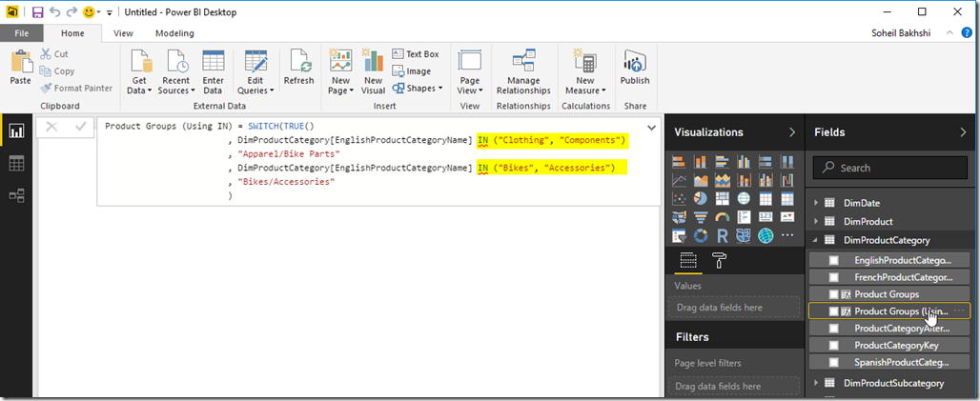Select the funnel chart visual
This screenshot has width=980, height=401.
700,217
